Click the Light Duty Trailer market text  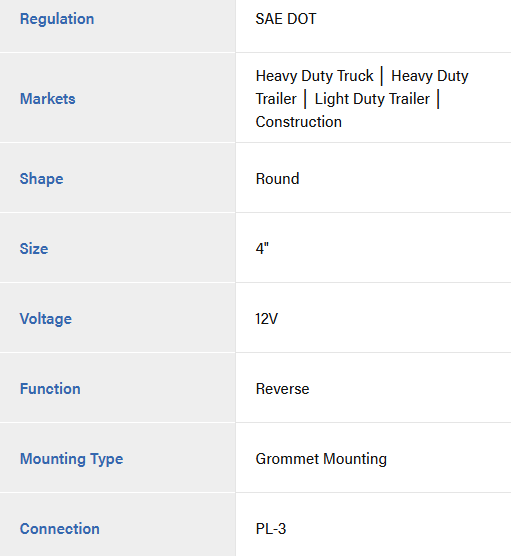point(372,99)
